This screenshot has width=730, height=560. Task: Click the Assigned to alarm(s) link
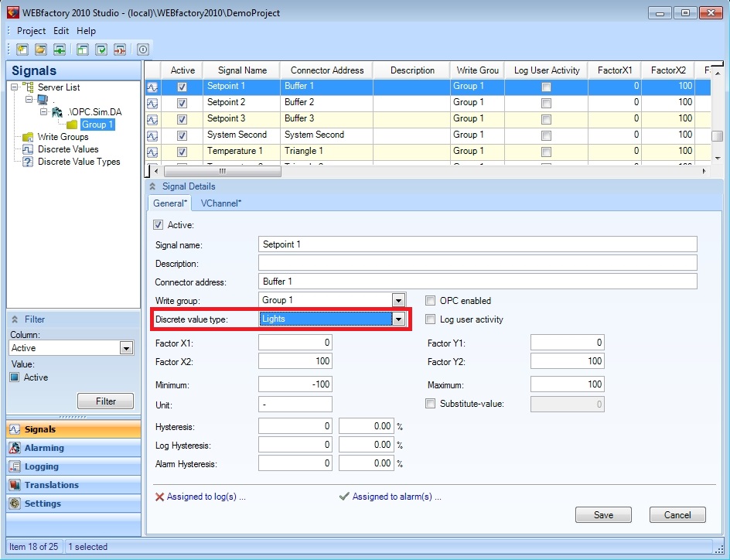391,497
